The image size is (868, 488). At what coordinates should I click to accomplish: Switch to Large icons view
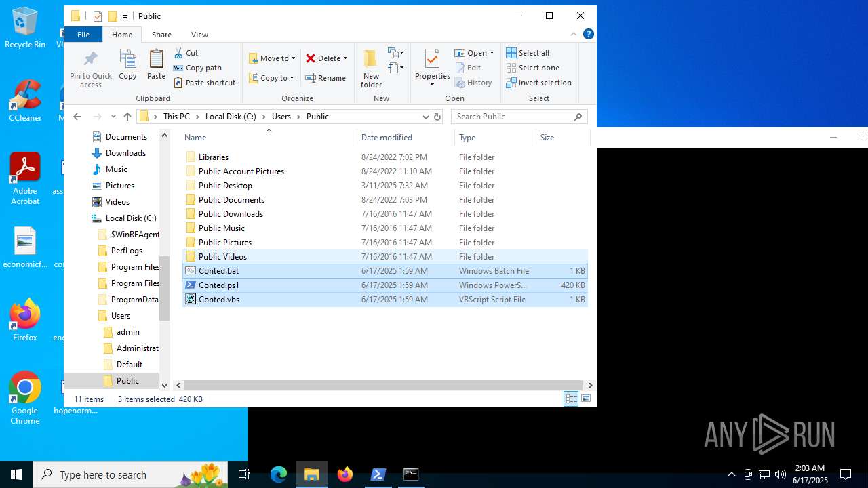tap(586, 399)
